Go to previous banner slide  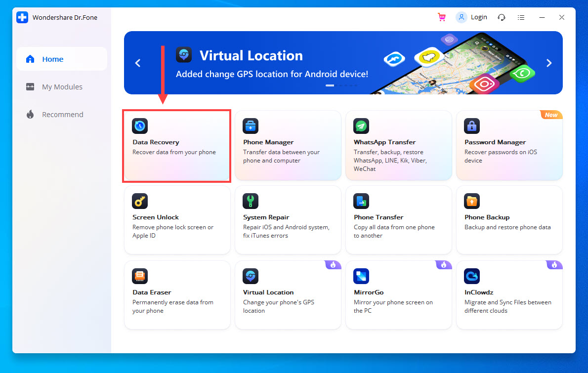coord(138,63)
